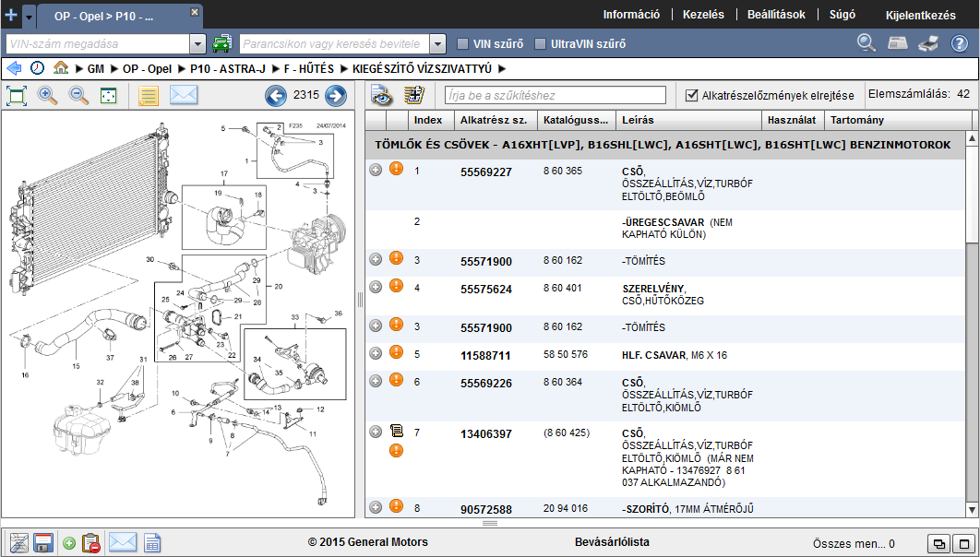This screenshot has height=557, width=980.
Task: Click the parts list vertical scrollbar
Action: (972, 324)
